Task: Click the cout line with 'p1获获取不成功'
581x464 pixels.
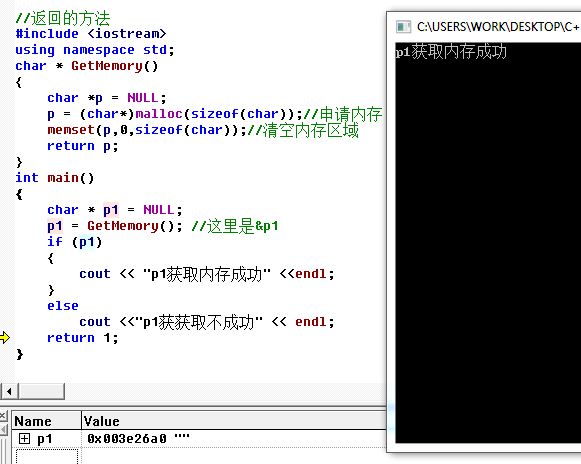Action: pyautogui.click(x=207, y=322)
